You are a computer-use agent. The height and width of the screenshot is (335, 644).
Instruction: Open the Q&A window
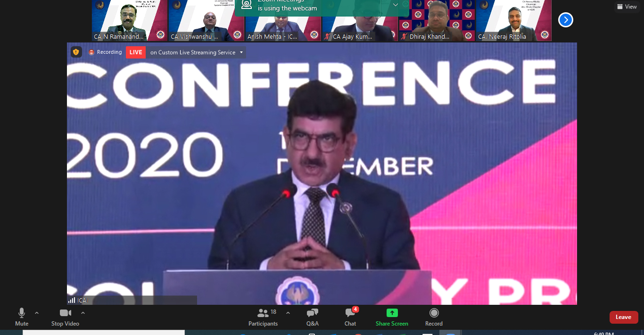[312, 317]
